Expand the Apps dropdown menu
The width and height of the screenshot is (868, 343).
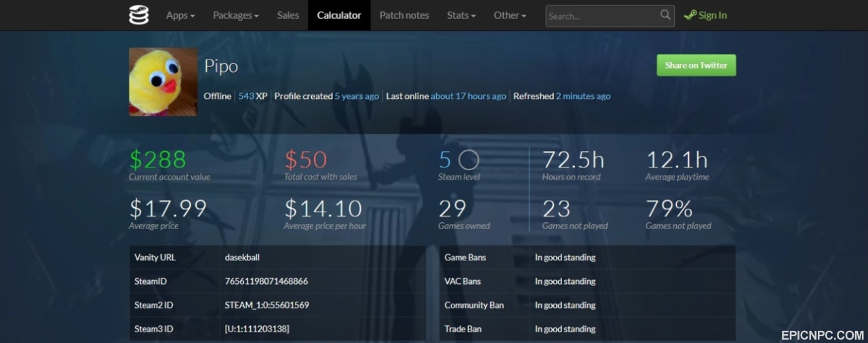coord(180,15)
